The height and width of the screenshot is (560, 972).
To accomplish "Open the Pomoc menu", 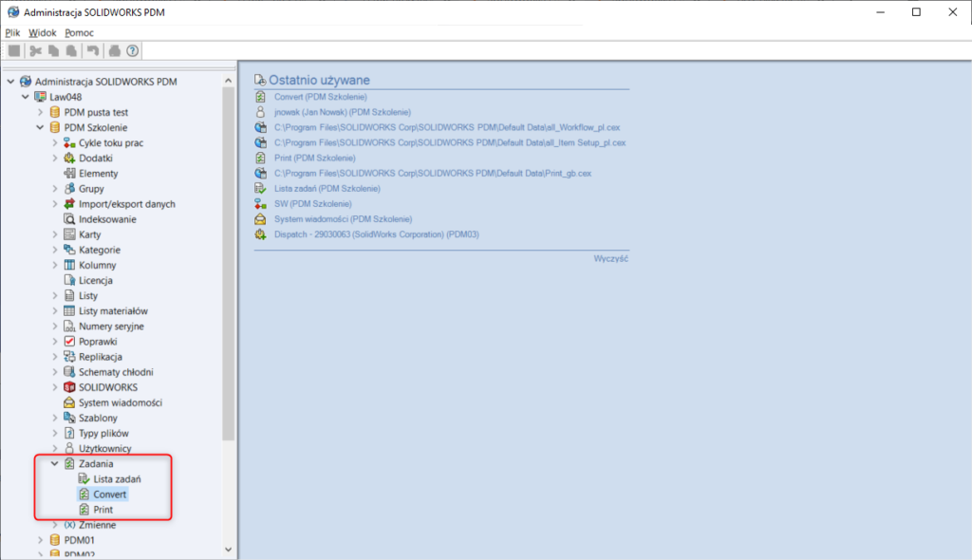I will [x=79, y=32].
